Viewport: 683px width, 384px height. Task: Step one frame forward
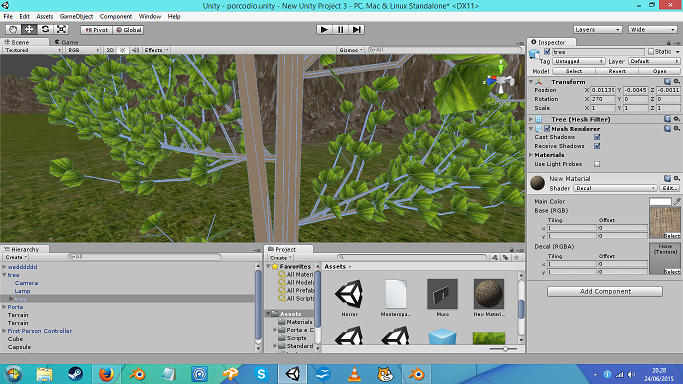coord(356,30)
